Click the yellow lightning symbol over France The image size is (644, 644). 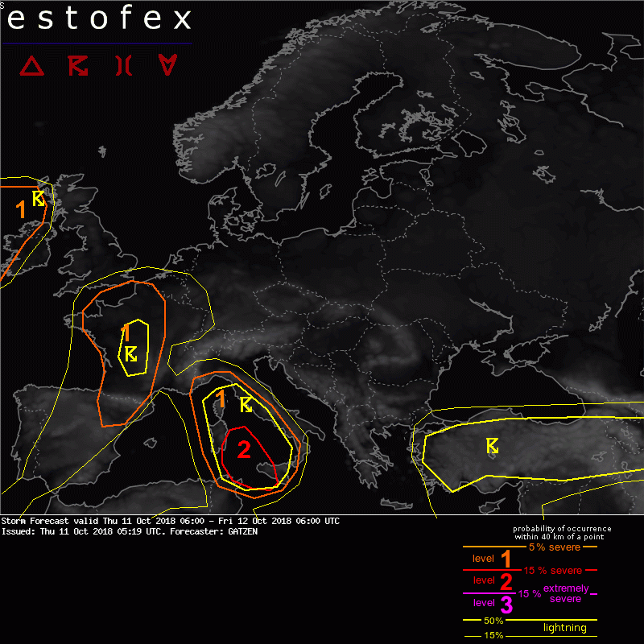130,354
